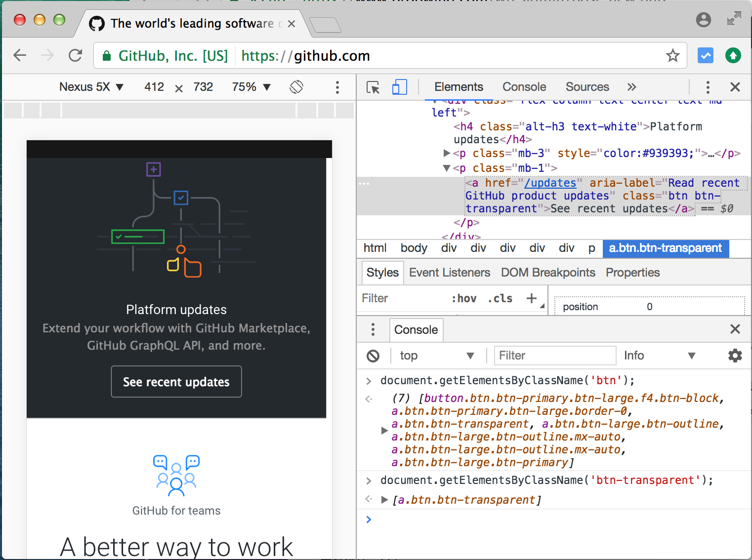Open a new tab
Screen dimensions: 752x560
click(x=325, y=24)
